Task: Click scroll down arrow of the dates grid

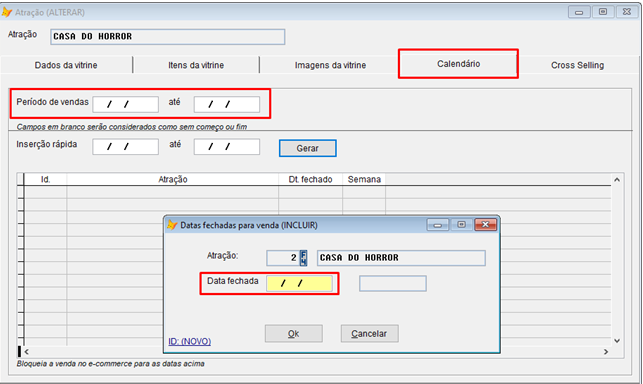Action: pyautogui.click(x=617, y=341)
